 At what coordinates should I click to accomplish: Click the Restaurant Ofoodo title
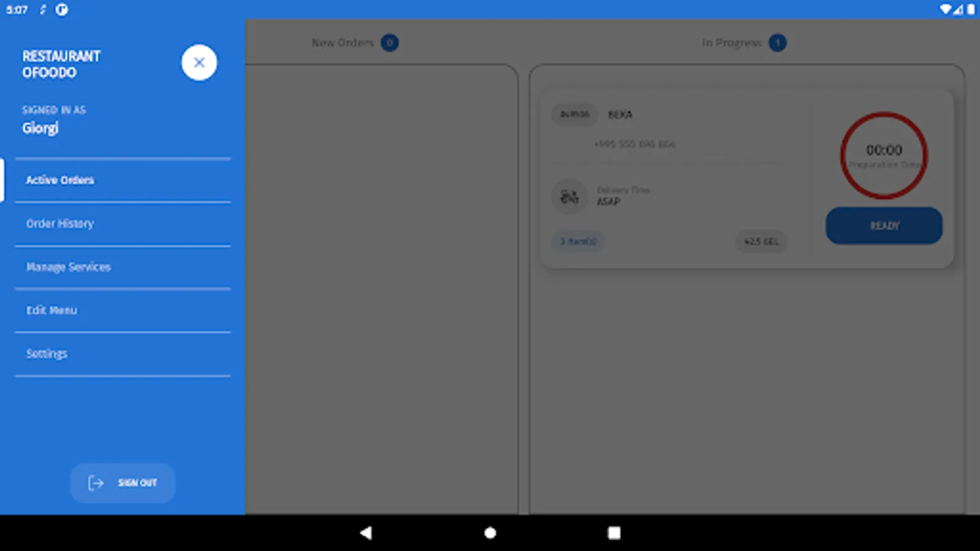point(61,64)
